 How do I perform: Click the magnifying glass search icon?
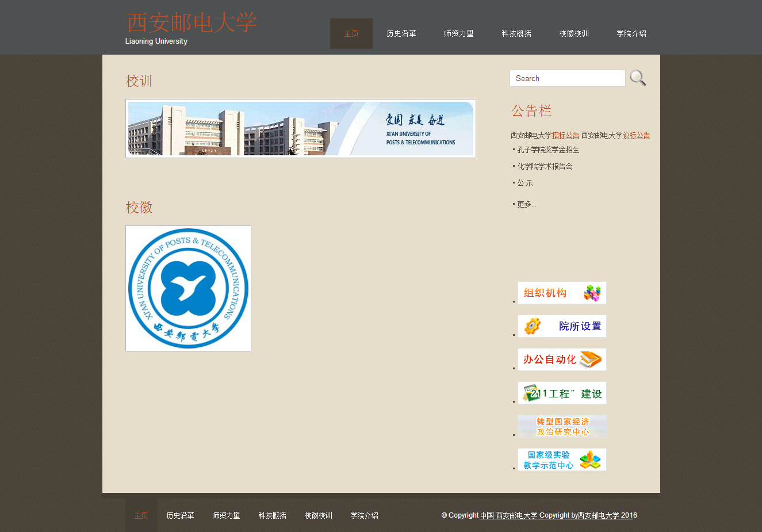pos(637,78)
